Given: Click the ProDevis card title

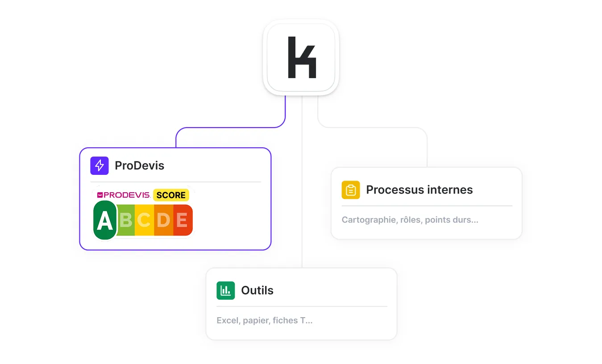Looking at the screenshot, I should click(x=140, y=165).
